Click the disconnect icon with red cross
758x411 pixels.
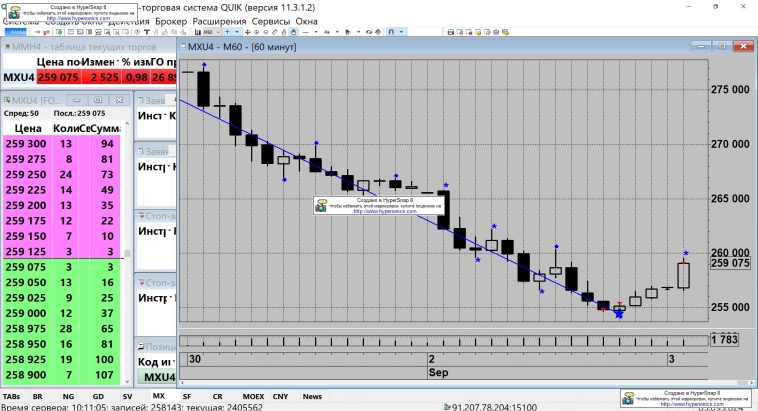point(46,32)
